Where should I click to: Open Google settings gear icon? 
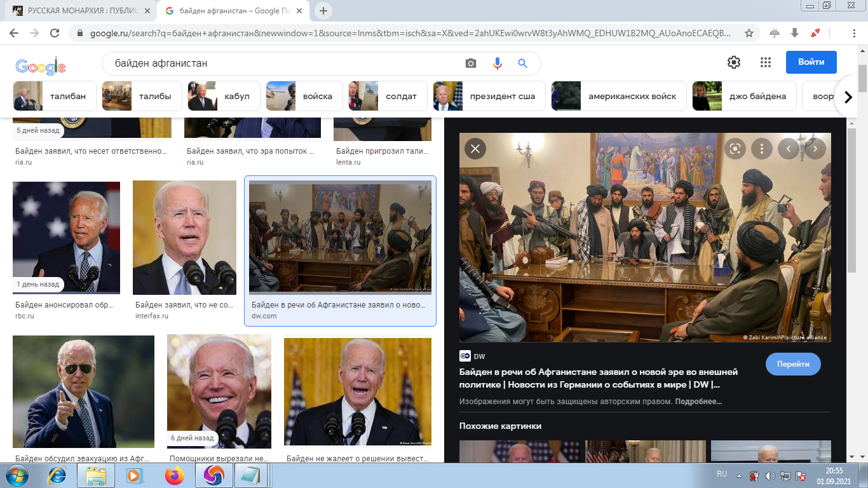click(734, 62)
